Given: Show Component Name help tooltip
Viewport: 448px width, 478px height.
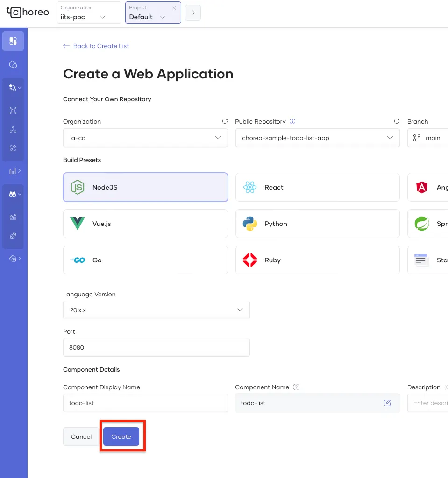Looking at the screenshot, I should tap(296, 387).
